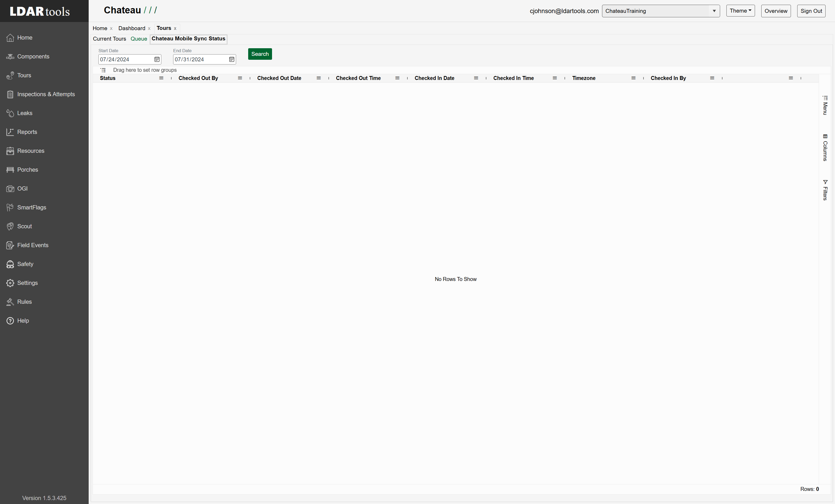Click the Sign Out button

(811, 11)
